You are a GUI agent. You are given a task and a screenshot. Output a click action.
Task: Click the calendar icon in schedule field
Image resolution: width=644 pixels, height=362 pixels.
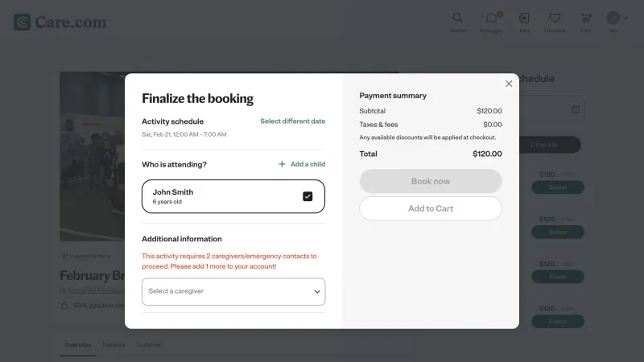click(576, 109)
